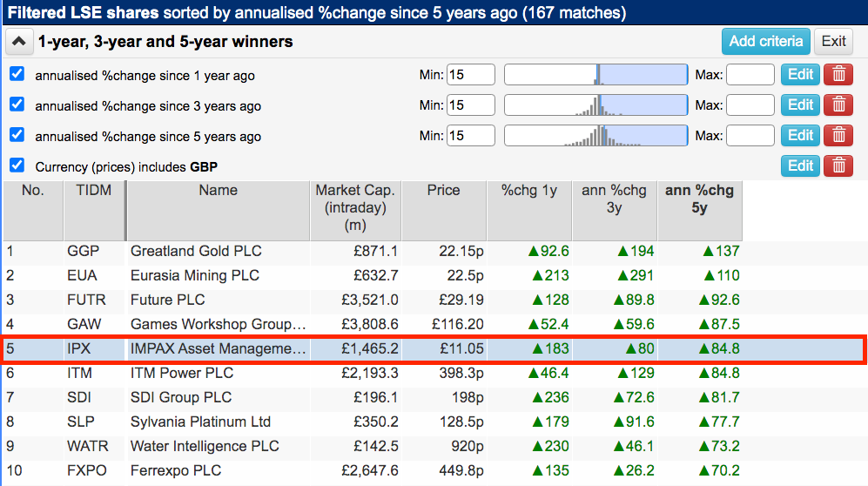The height and width of the screenshot is (486, 868).
Task: Delete the Currency GBP criterion
Action: click(838, 165)
